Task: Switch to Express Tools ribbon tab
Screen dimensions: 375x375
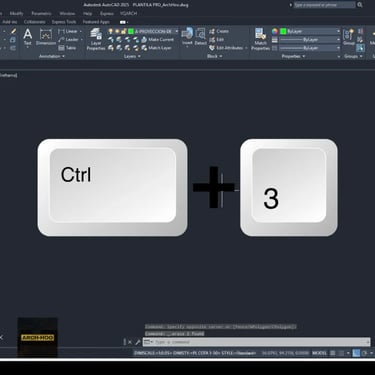Action: [x=64, y=22]
